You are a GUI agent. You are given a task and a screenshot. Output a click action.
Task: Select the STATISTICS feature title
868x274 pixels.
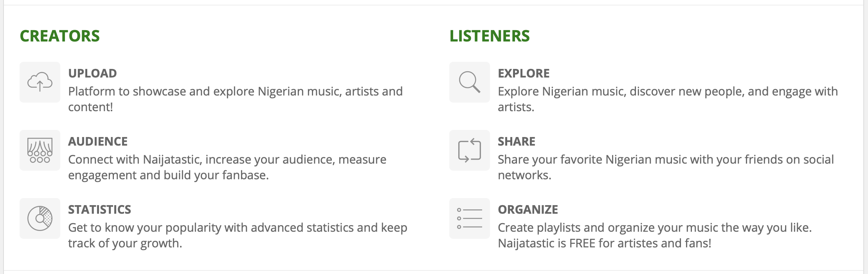(99, 209)
